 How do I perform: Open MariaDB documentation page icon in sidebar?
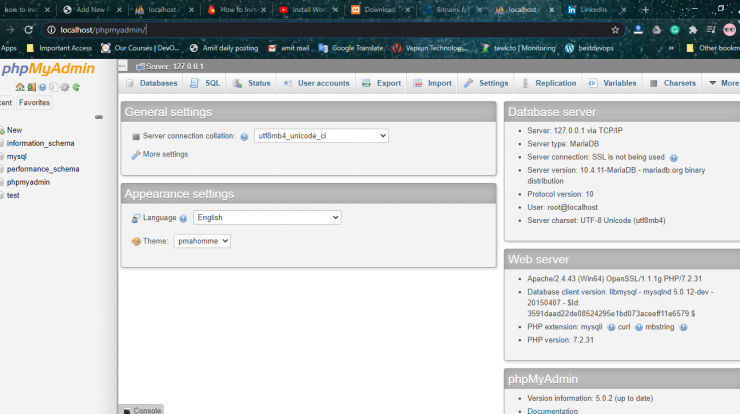click(x=53, y=87)
